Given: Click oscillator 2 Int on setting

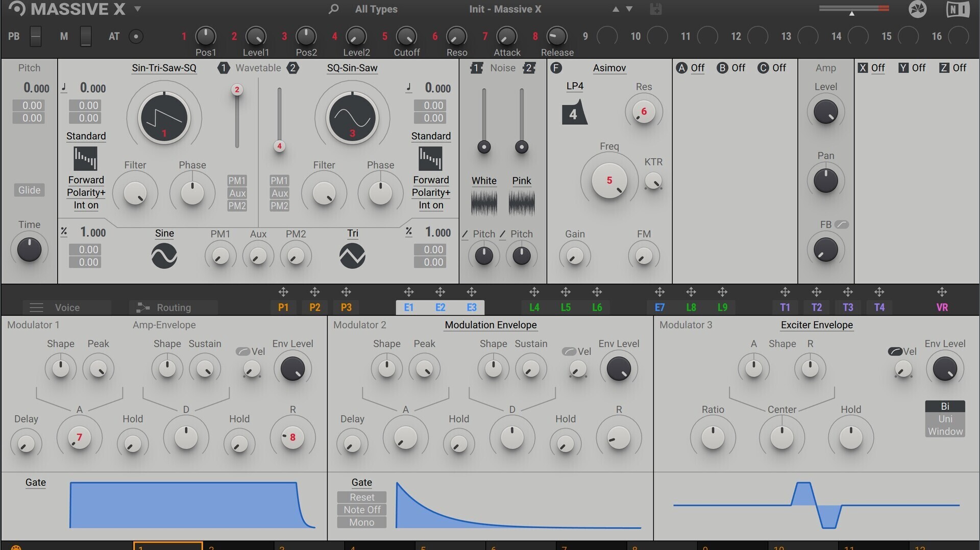Looking at the screenshot, I should tap(431, 205).
